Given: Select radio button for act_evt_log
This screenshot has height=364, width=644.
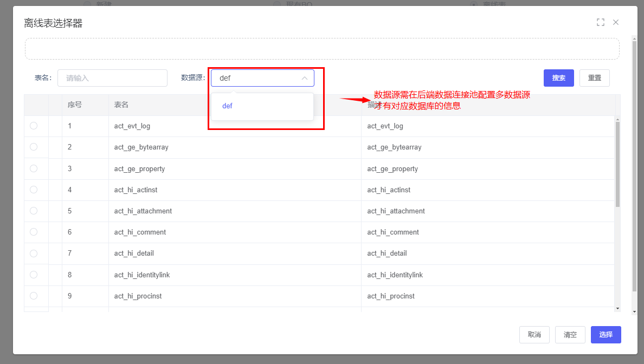Looking at the screenshot, I should [x=34, y=126].
